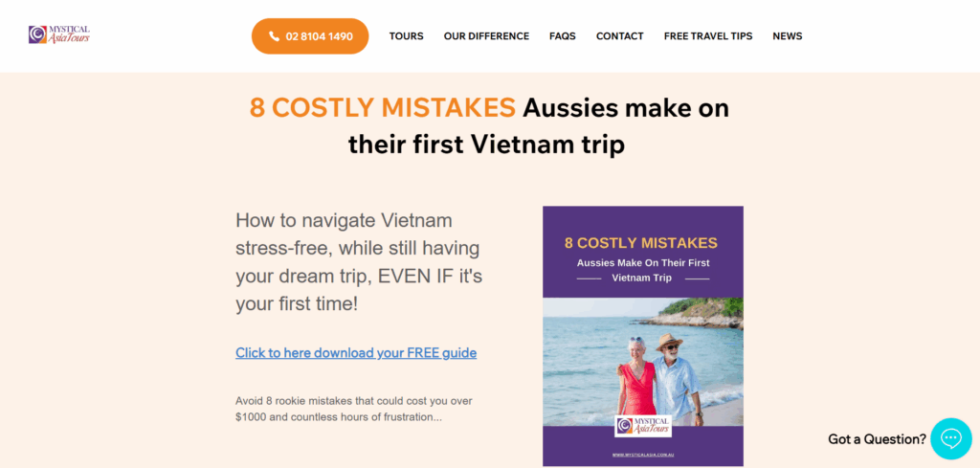980x468 pixels.
Task: Open Free Travel Tips in the navigation
Action: click(x=708, y=36)
